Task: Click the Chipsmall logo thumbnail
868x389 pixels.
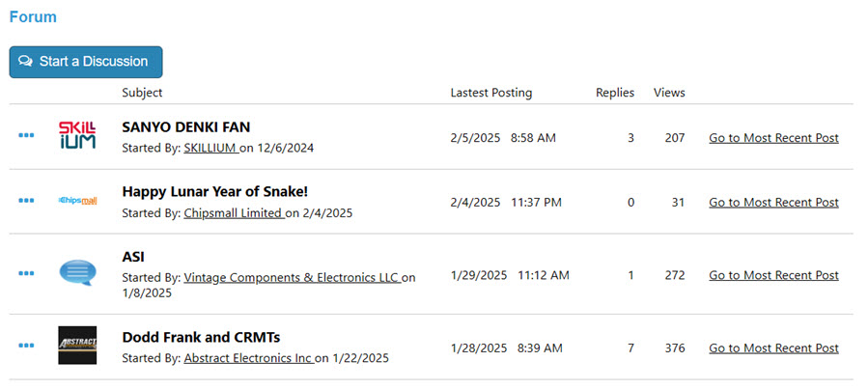Action: pos(77,201)
